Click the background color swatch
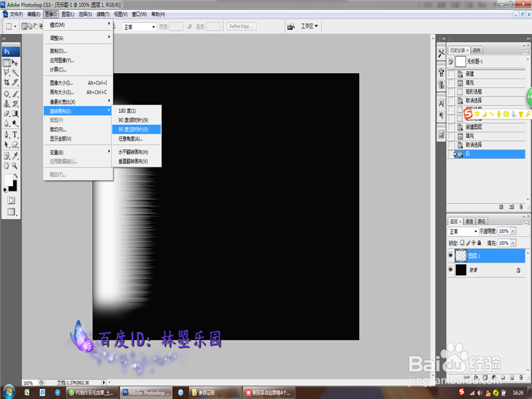The height and width of the screenshot is (399, 532). pos(14,188)
